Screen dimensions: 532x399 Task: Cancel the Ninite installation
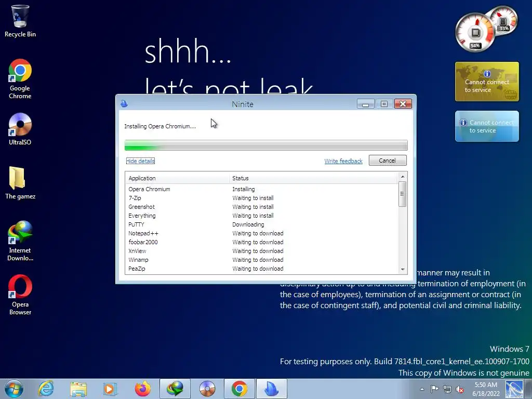pos(388,161)
